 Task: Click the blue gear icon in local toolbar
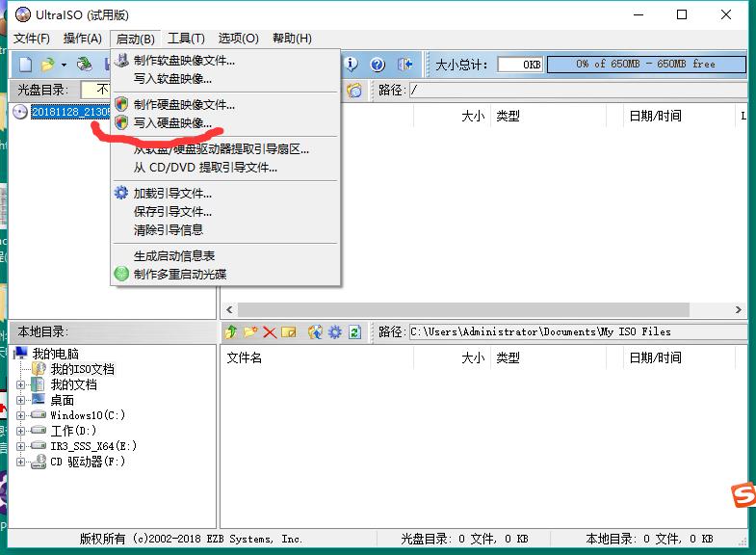tap(334, 331)
